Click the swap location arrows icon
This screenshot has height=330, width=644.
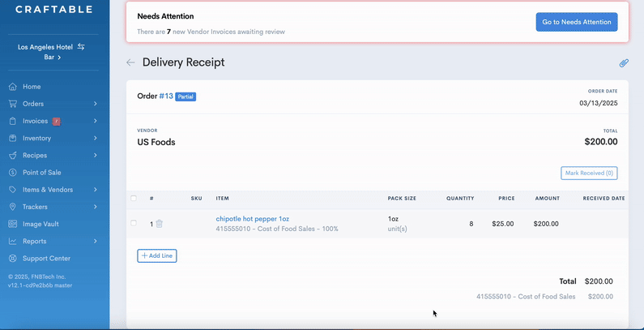point(81,47)
